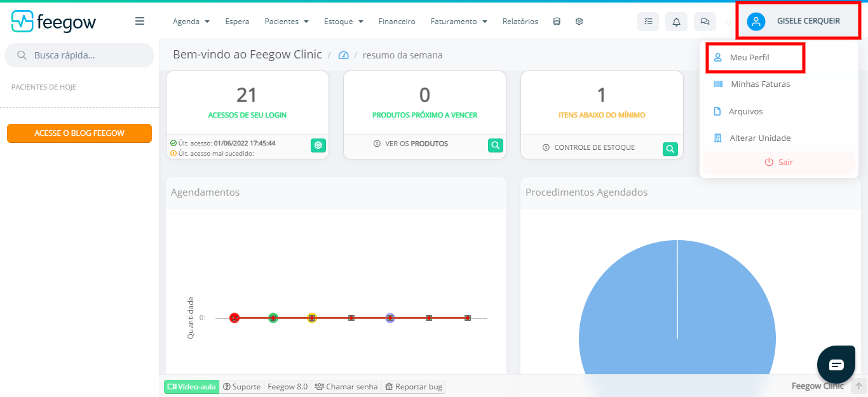Open the task checklist icon
868x397 pixels.
coord(648,22)
